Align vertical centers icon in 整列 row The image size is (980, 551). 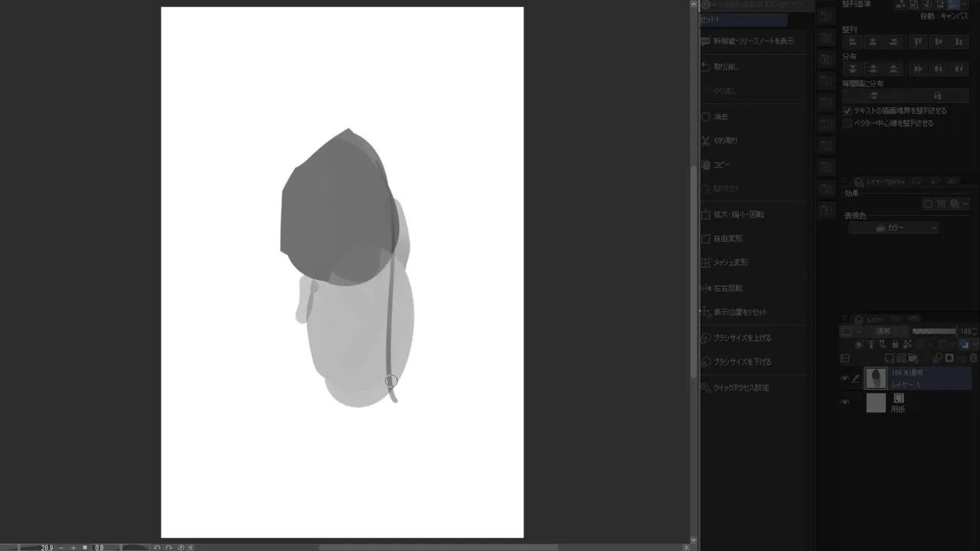click(x=939, y=41)
